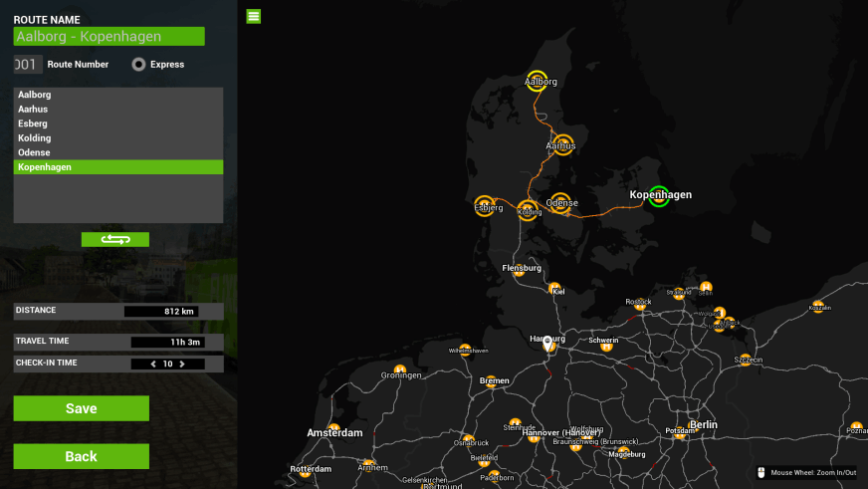Click the mouse wheel zoom hint icon

[761, 472]
